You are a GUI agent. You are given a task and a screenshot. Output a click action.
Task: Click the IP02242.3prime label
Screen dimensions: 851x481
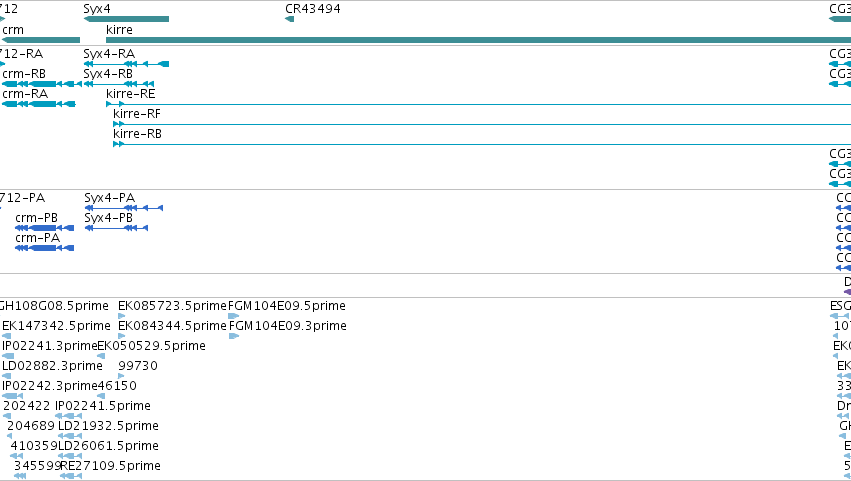point(49,386)
